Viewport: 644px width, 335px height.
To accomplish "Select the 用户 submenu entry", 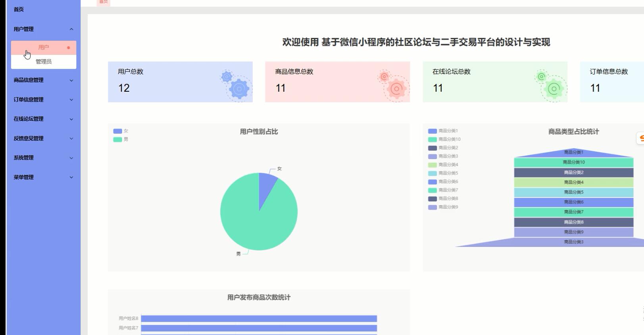I will pyautogui.click(x=44, y=48).
